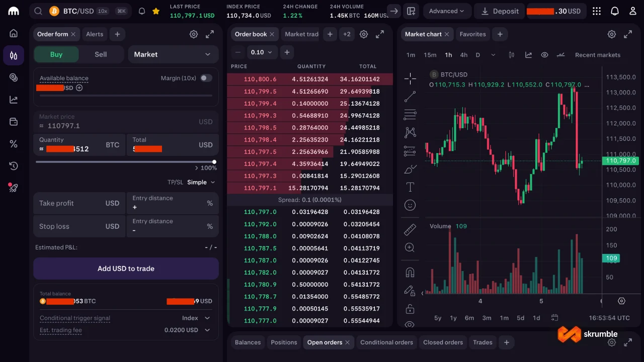
Task: Open the home icon in sidebar
Action: pyautogui.click(x=14, y=33)
